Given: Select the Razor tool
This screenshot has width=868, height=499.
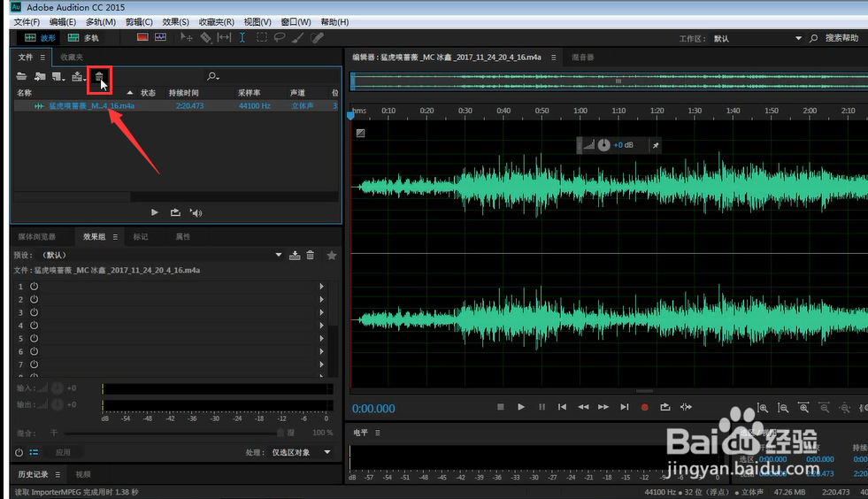Looking at the screenshot, I should (205, 38).
